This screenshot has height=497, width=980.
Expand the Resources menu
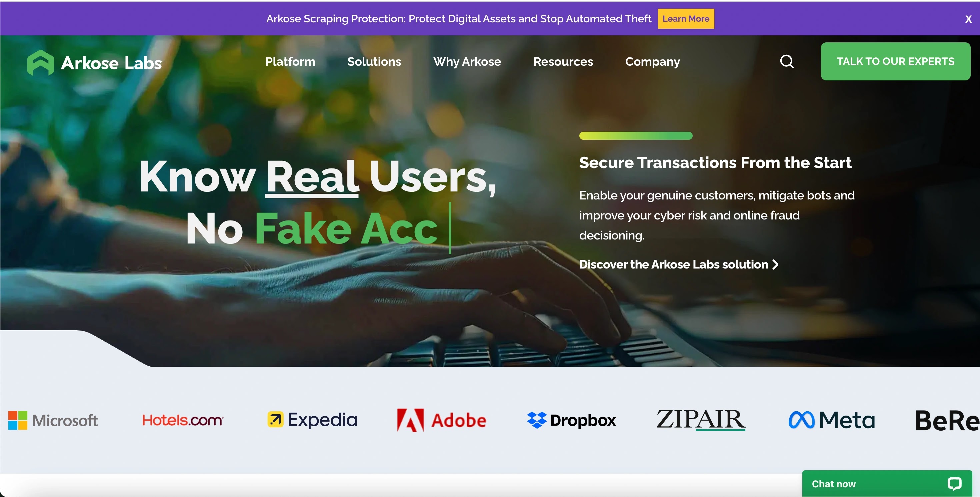(563, 62)
